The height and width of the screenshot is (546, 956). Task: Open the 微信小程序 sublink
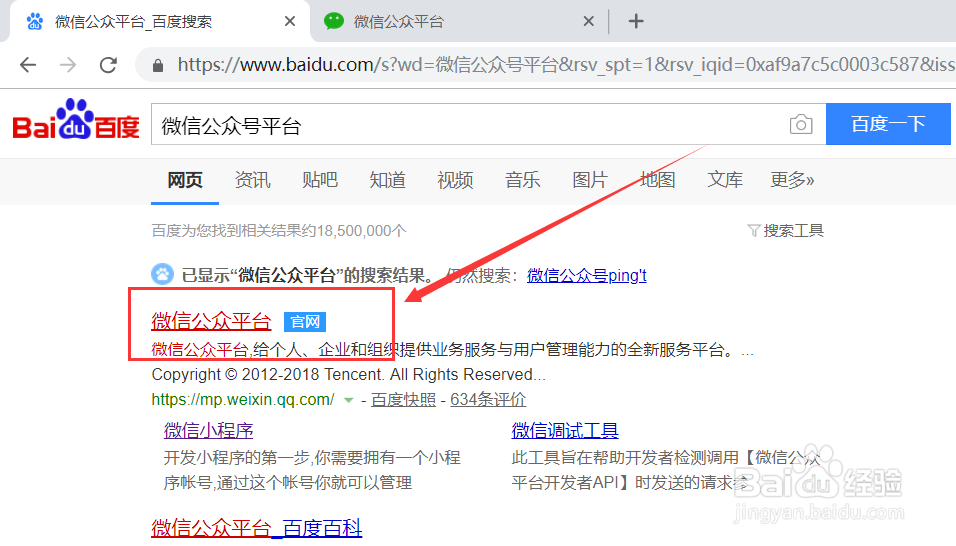pos(209,431)
